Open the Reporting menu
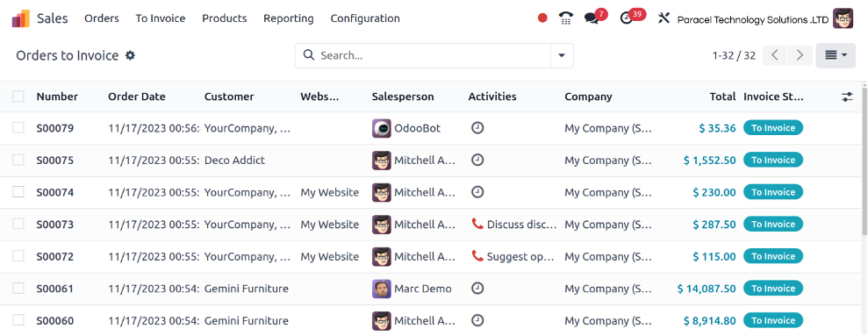 tap(289, 18)
